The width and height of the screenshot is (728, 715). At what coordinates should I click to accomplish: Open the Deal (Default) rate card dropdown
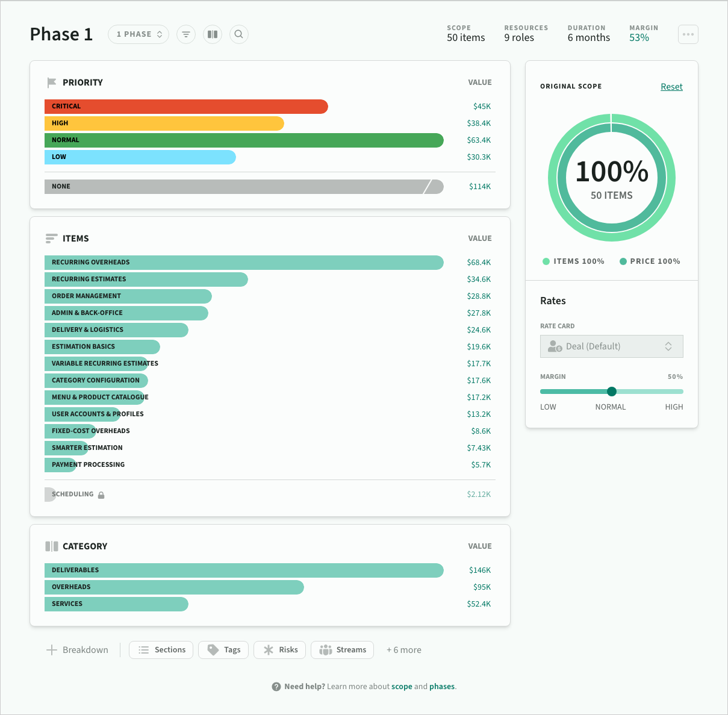coord(611,346)
